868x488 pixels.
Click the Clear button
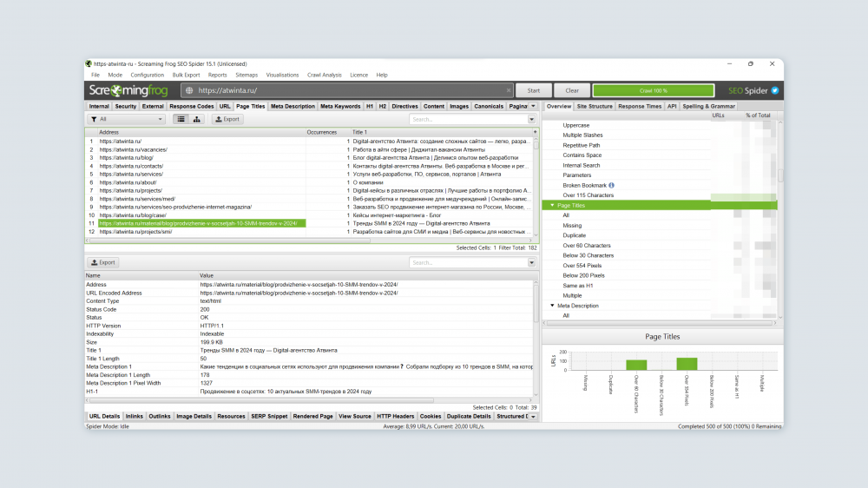click(x=572, y=90)
